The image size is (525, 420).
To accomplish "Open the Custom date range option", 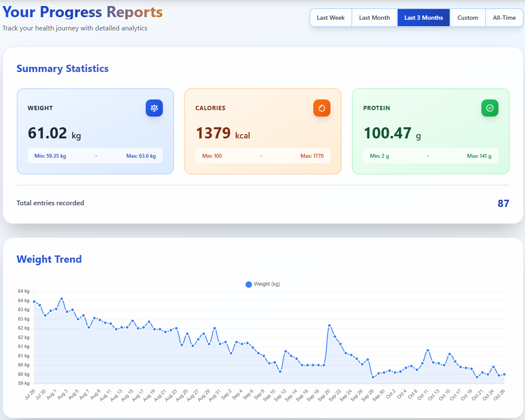I will [468, 18].
